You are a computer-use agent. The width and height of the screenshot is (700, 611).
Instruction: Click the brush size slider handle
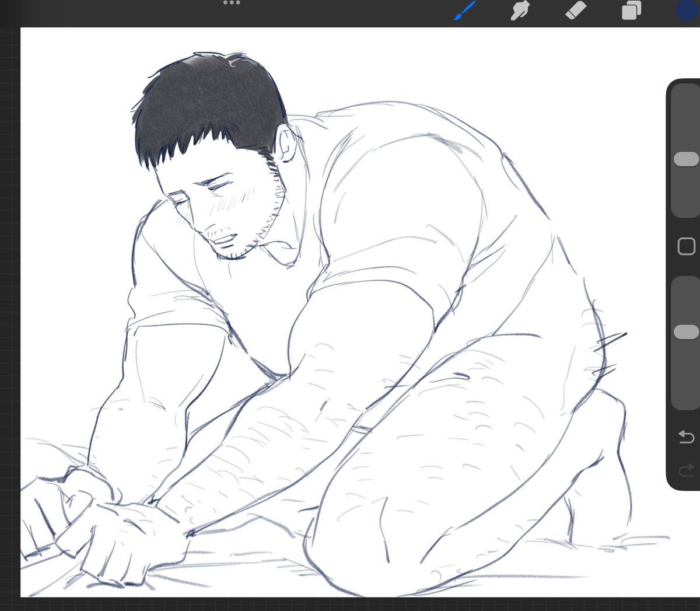tap(686, 159)
